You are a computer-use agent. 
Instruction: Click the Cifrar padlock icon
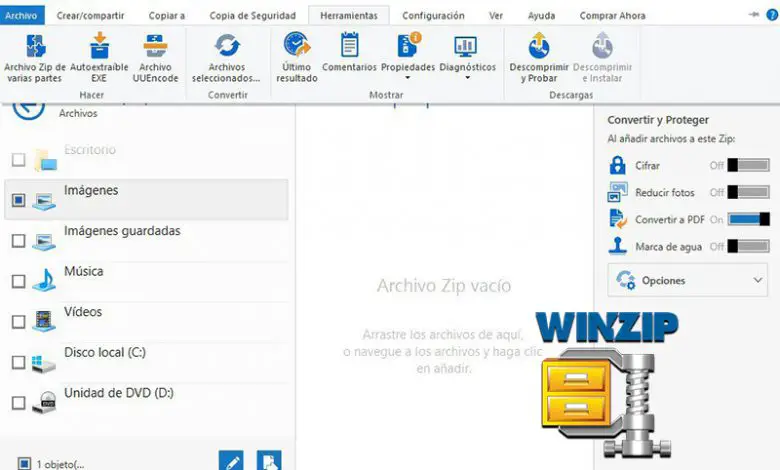pos(617,165)
